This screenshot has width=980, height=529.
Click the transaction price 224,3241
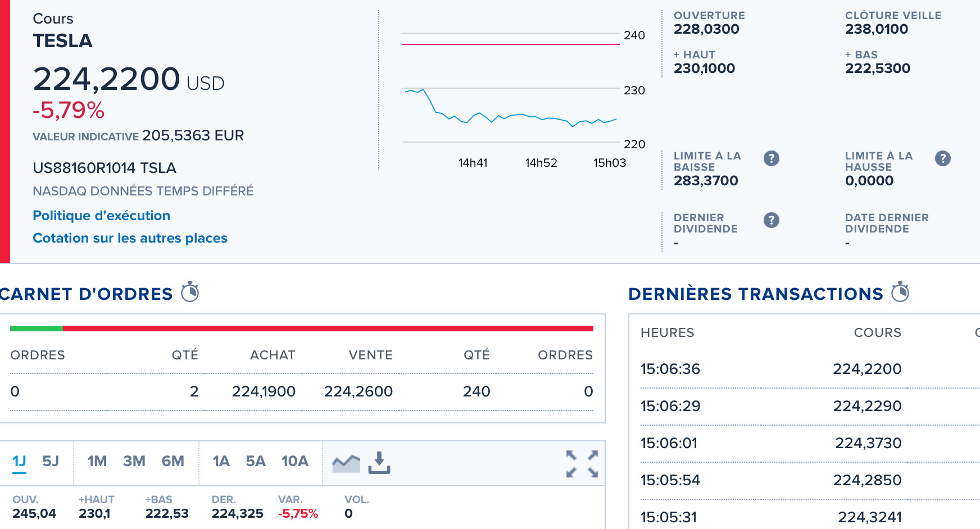pyautogui.click(x=870, y=517)
